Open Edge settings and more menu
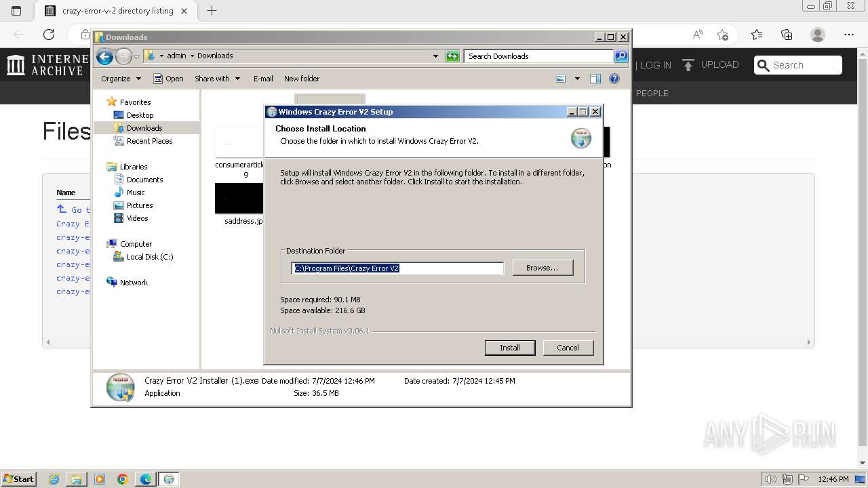The width and height of the screenshot is (868, 488). pos(849,35)
